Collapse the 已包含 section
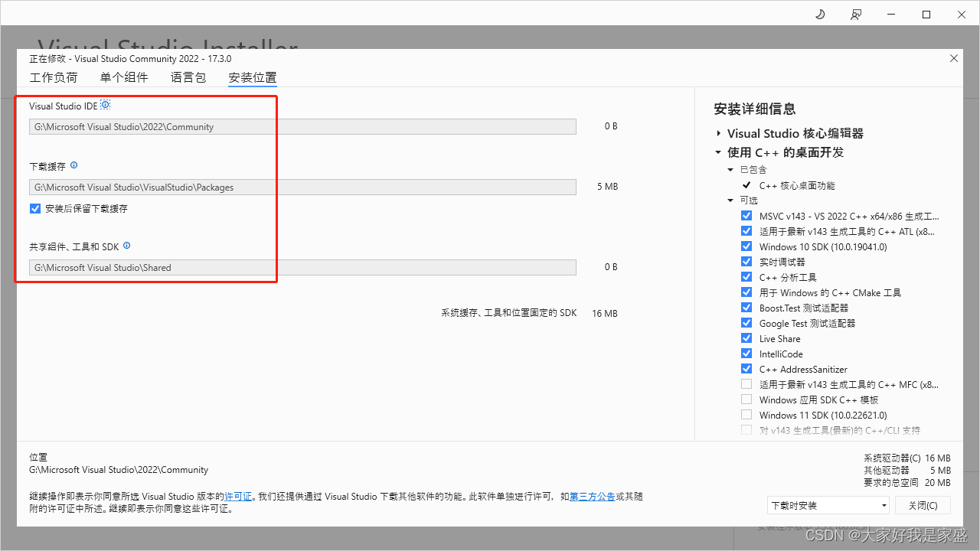This screenshot has width=980, height=551. pyautogui.click(x=730, y=170)
